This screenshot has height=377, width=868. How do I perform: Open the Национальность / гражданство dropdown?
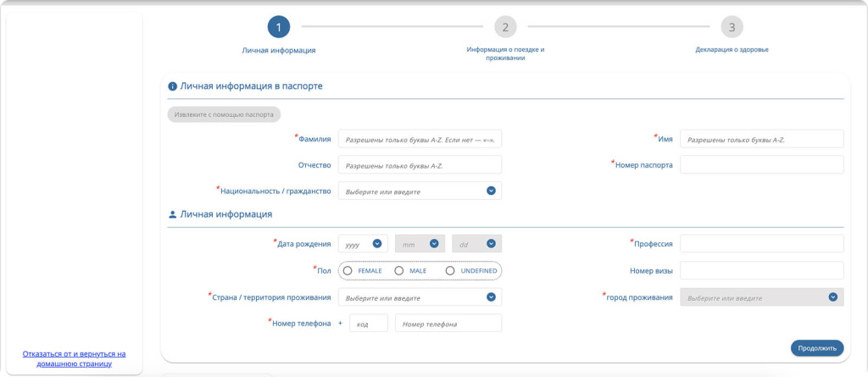pyautogui.click(x=491, y=191)
